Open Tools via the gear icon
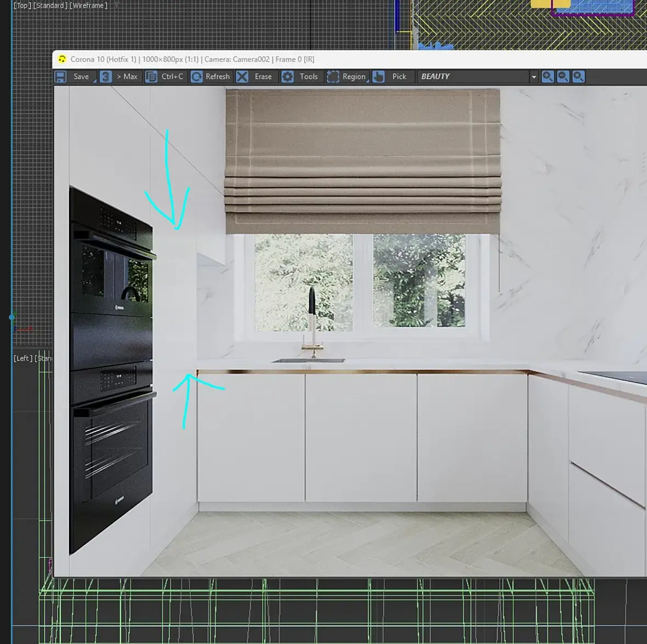Image resolution: width=647 pixels, height=644 pixels. coord(288,77)
